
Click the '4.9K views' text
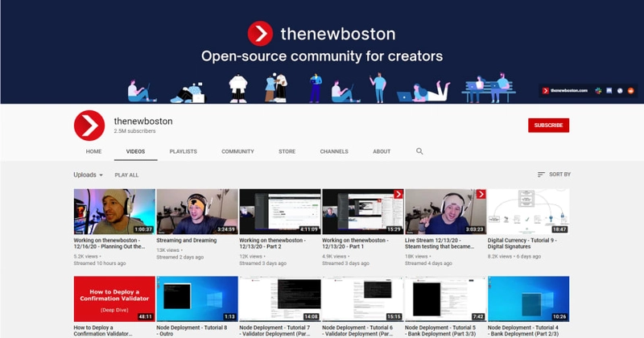click(x=335, y=256)
